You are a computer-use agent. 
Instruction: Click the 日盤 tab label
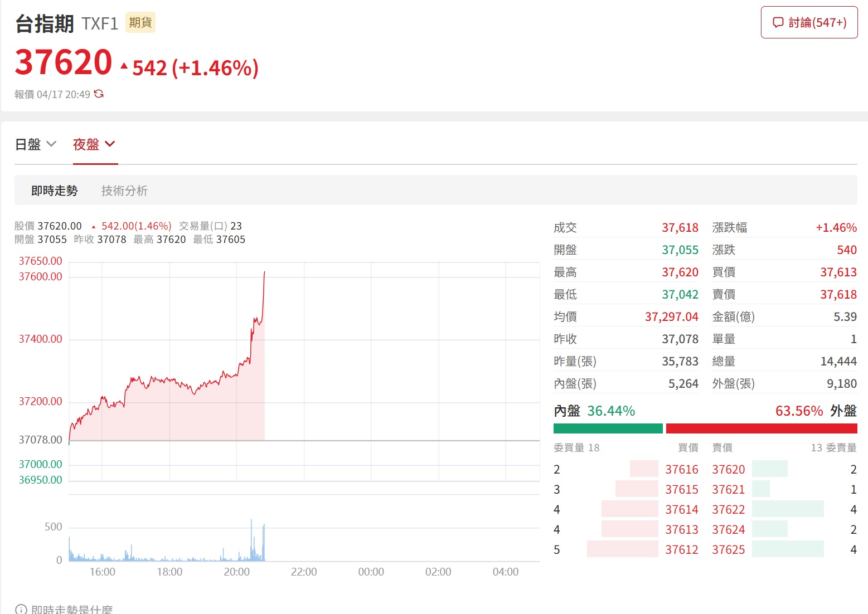pos(28,144)
